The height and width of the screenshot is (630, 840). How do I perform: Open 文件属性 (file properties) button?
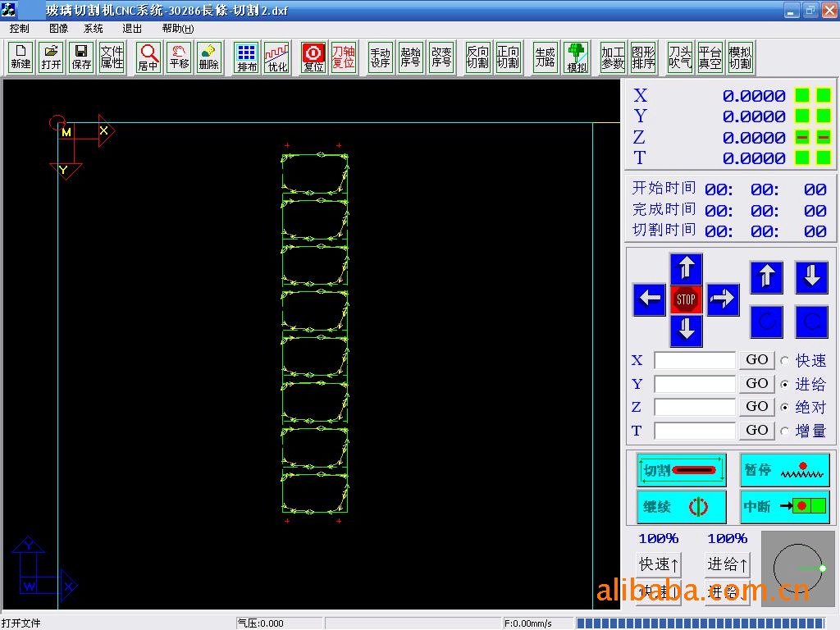pos(112,57)
